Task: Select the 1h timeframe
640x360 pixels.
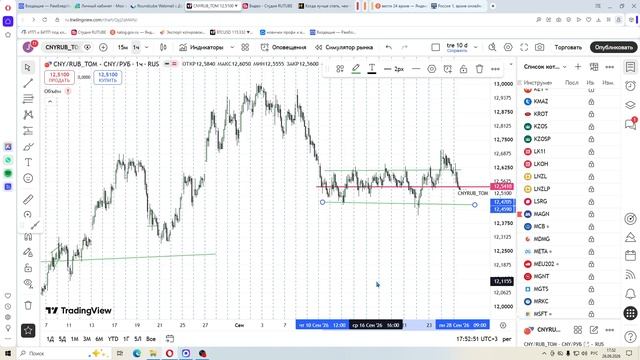Action: click(136, 47)
